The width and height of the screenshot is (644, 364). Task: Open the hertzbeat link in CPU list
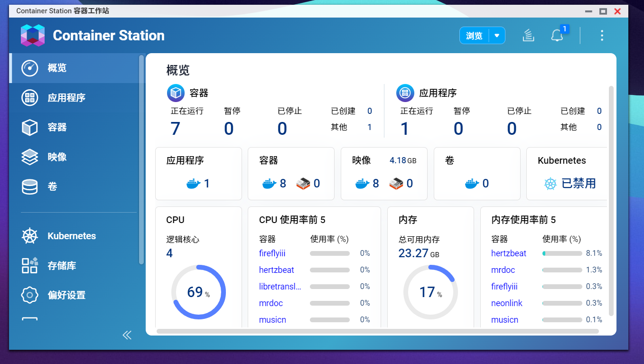277,270
